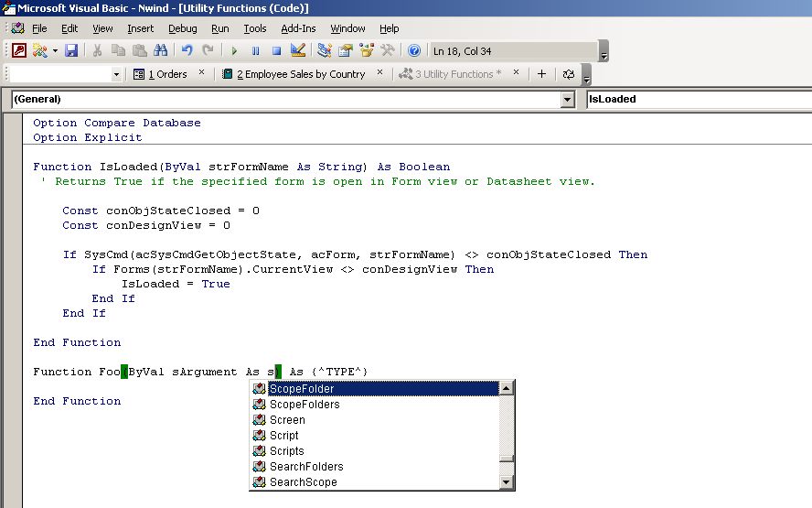This screenshot has height=508, width=812.
Task: Choose ScopeFolders from the autocomplete list
Action: (375, 405)
